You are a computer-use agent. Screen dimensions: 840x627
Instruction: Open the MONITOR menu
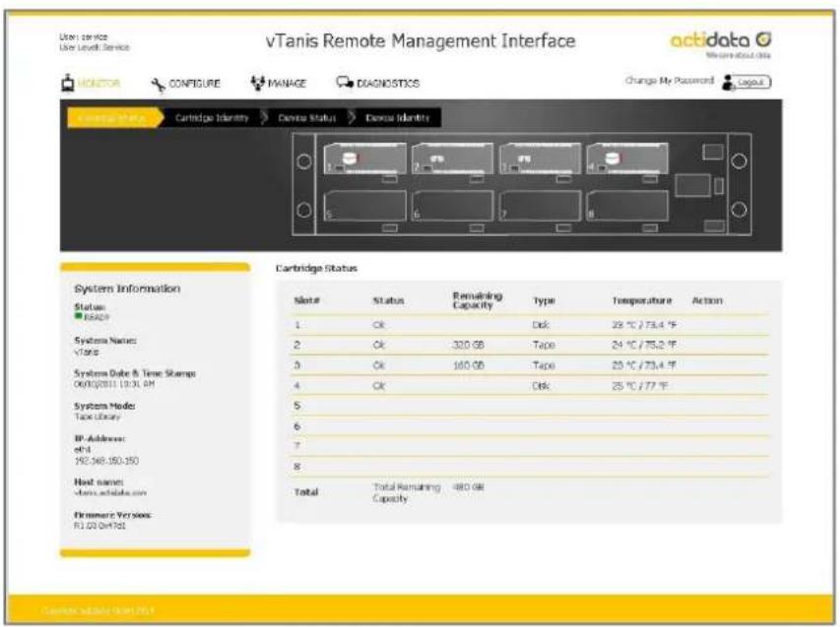(x=99, y=84)
